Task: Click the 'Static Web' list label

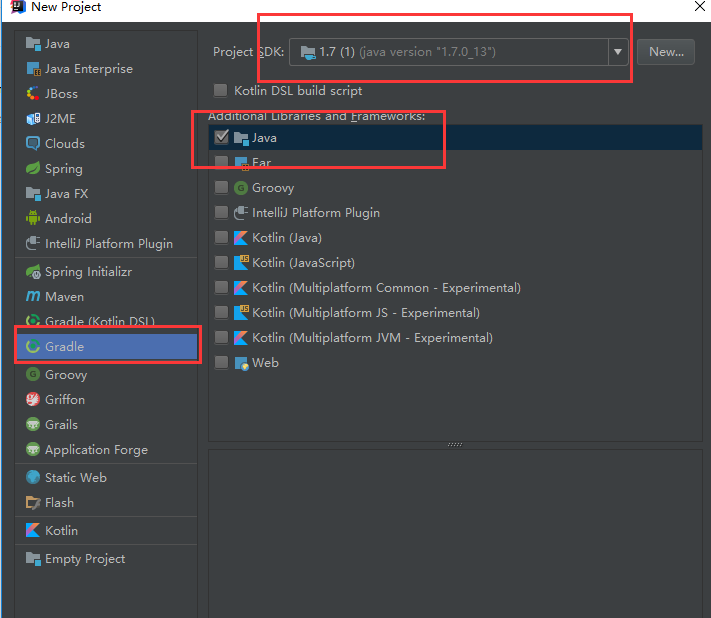Action: (76, 477)
